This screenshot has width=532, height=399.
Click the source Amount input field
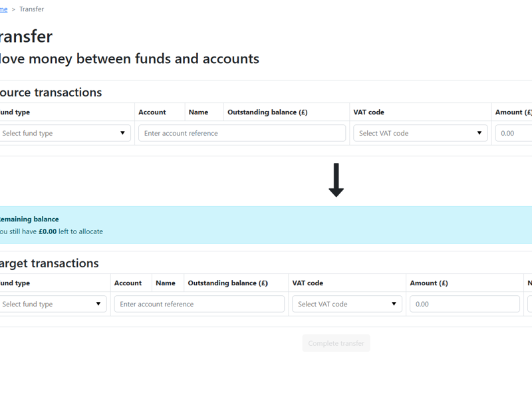pos(515,133)
